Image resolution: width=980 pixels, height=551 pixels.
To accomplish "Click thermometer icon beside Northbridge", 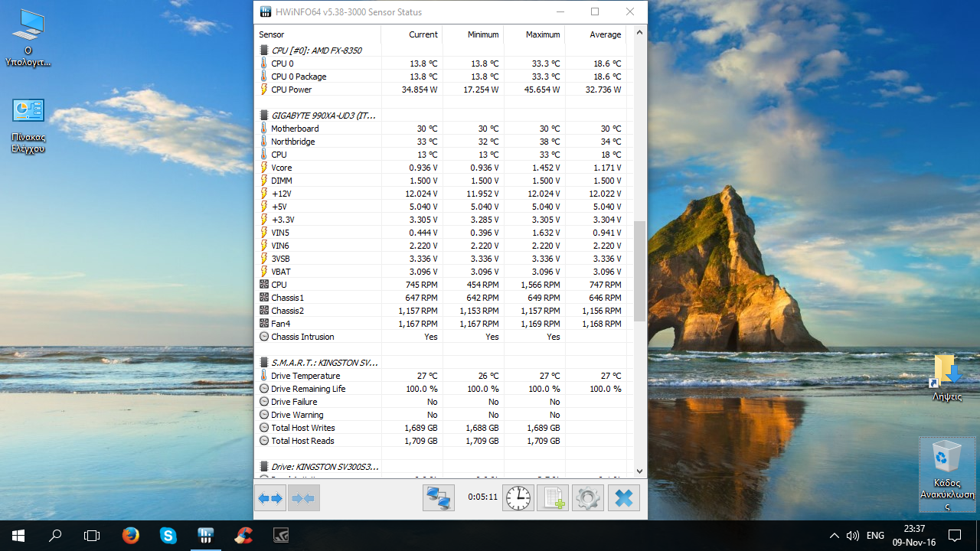I will (264, 142).
